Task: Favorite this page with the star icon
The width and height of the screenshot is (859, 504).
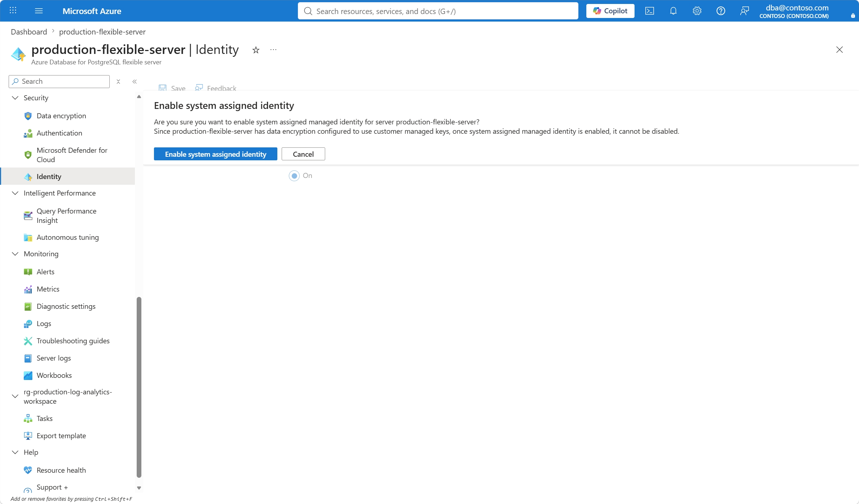Action: tap(256, 50)
